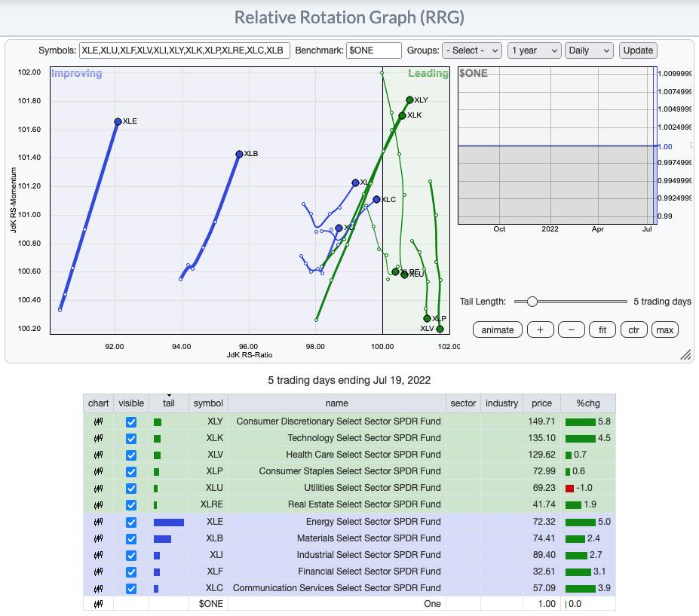699x616 pixels.
Task: Click the Tail Length slider handle
Action: (x=532, y=302)
